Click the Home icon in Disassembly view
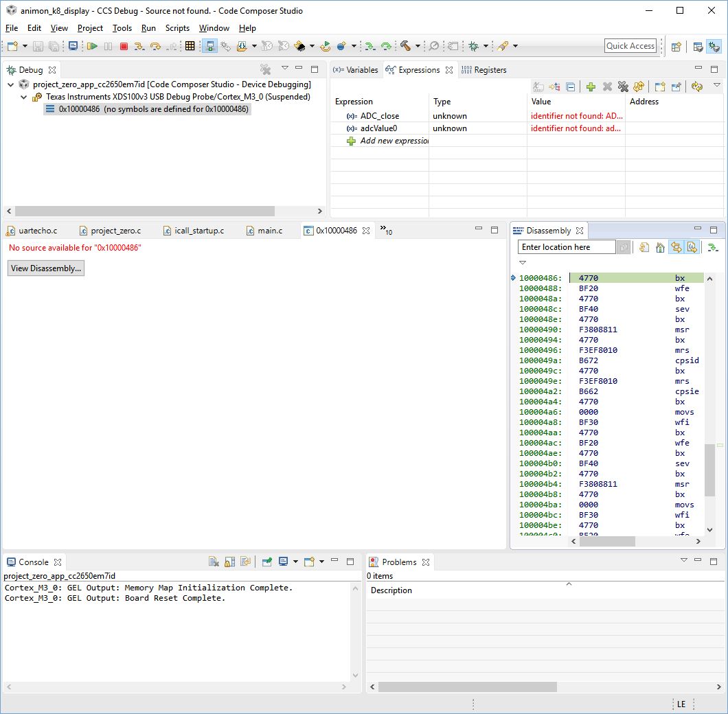728x714 pixels. (x=660, y=247)
